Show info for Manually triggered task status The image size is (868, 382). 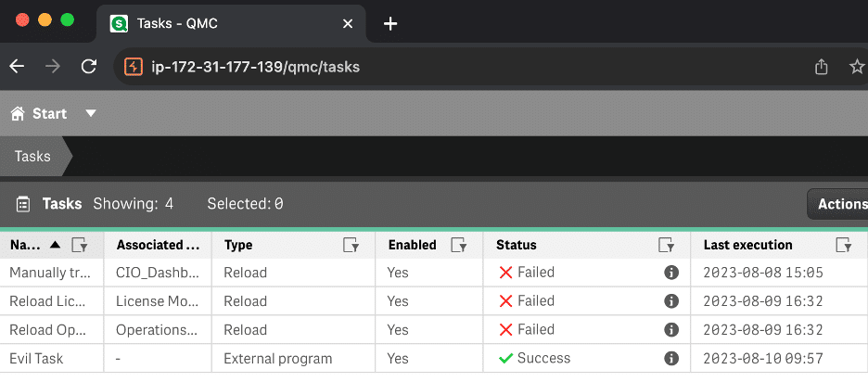click(670, 273)
